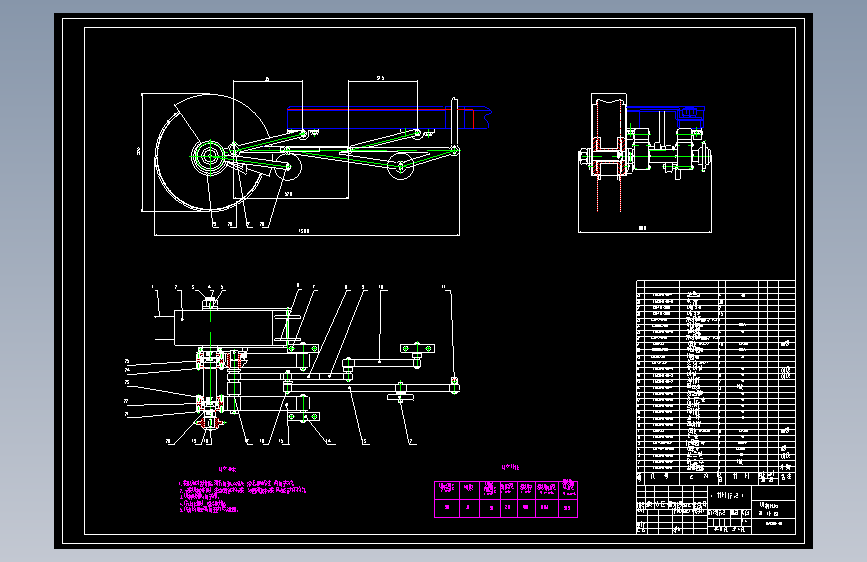Click the pivot joint at plan view rod's right end
This screenshot has width=867, height=562.
pyautogui.click(x=455, y=386)
